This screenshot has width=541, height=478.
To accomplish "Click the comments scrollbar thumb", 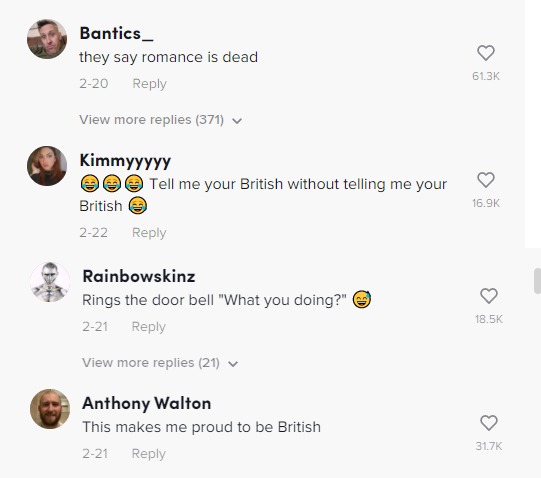I will (537, 281).
